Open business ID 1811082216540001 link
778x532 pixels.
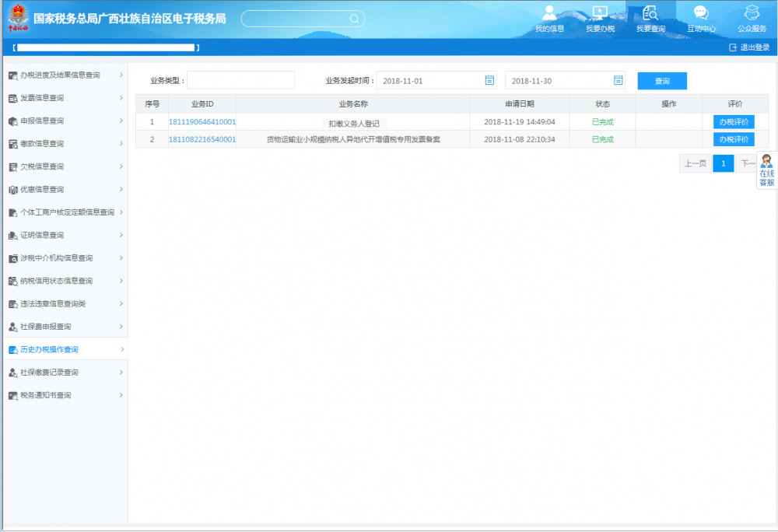point(202,139)
